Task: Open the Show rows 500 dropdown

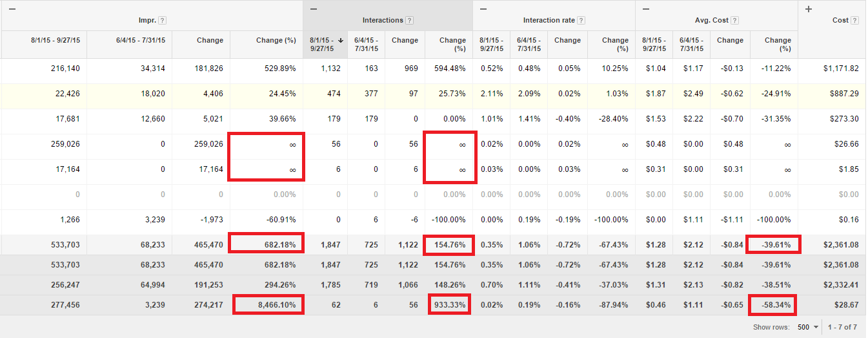Action: click(x=807, y=327)
